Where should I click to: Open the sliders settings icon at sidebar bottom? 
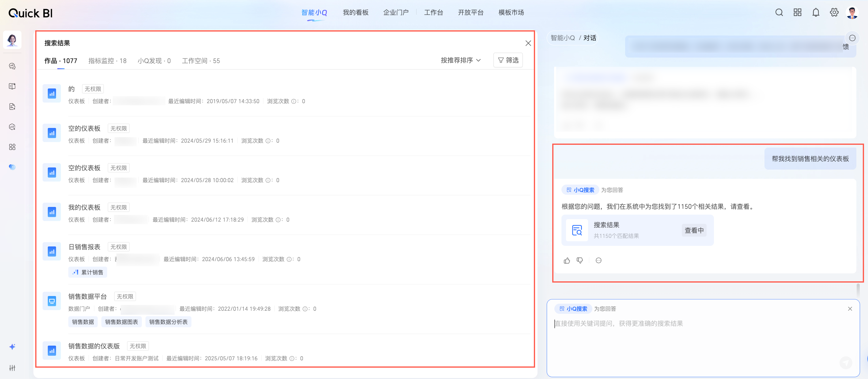point(13,368)
